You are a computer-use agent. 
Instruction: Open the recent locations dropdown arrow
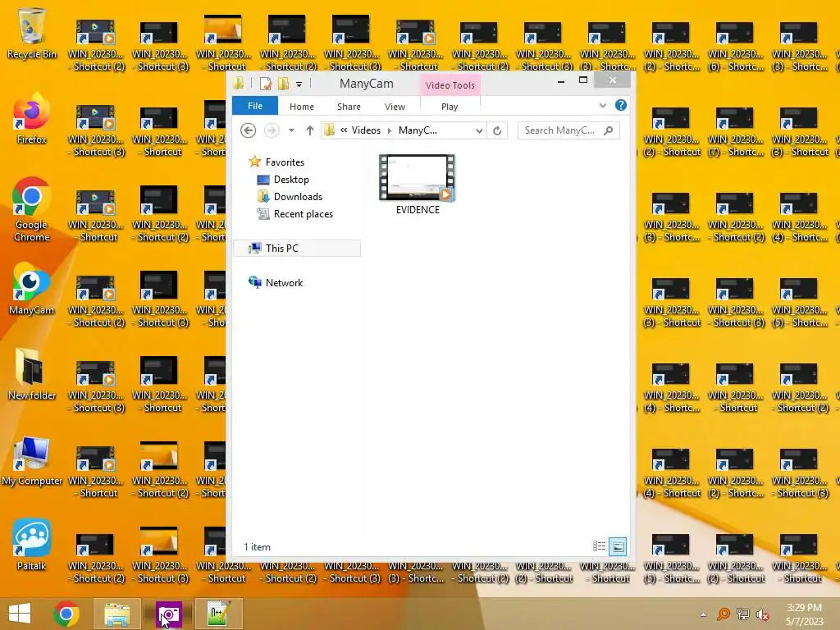(291, 130)
